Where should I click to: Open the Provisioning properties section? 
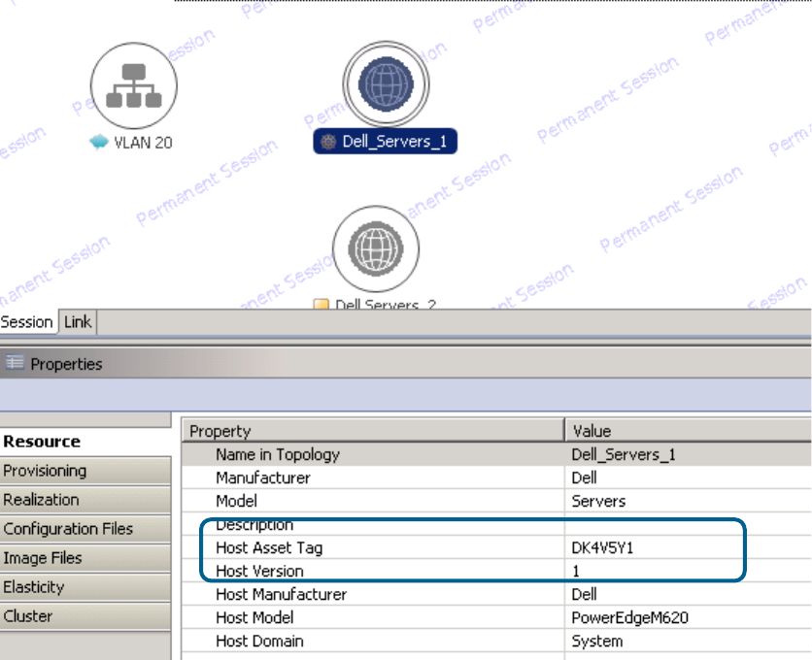coord(45,471)
